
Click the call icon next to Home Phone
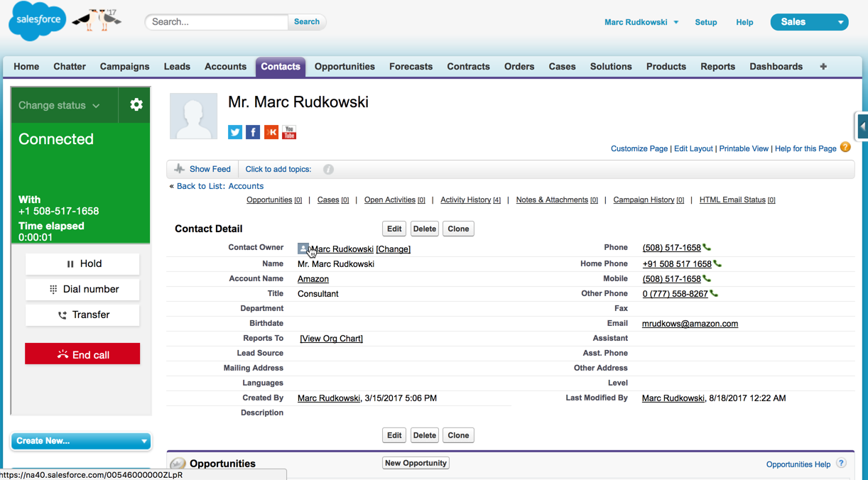point(717,263)
